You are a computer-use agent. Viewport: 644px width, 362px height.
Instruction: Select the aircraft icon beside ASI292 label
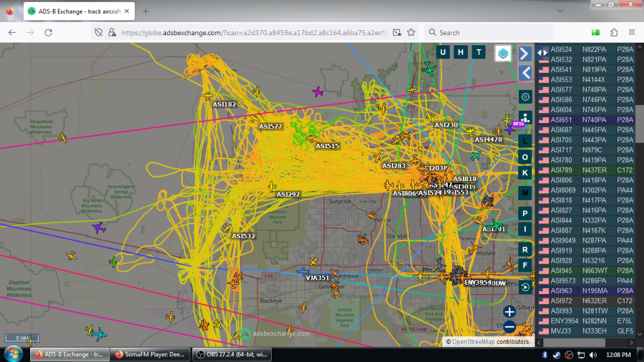[x=272, y=187]
